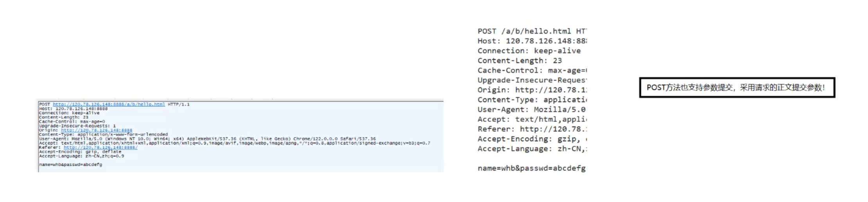Click the large Cache-Control: max-age line
This screenshot has height=202, width=868.
coord(532,70)
